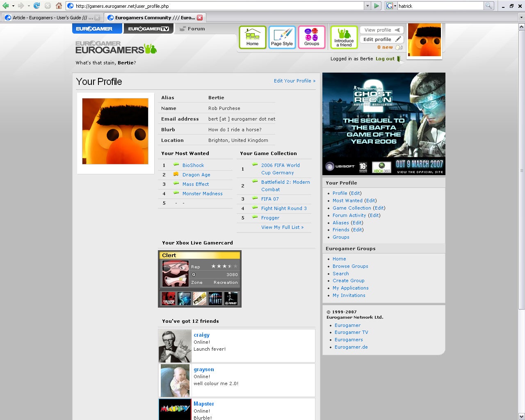Screen dimensions: 525x420
Task: Click the search field containing hatrick
Action: click(441, 6)
